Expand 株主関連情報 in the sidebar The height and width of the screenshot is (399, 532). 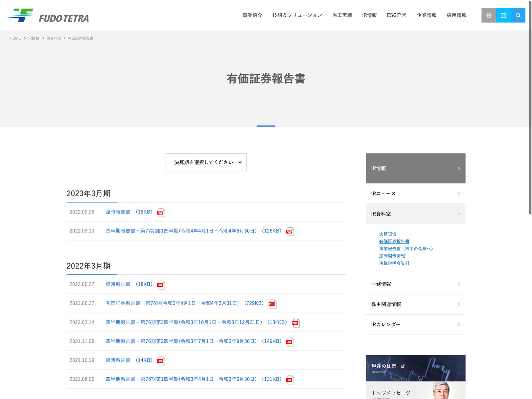coord(415,304)
